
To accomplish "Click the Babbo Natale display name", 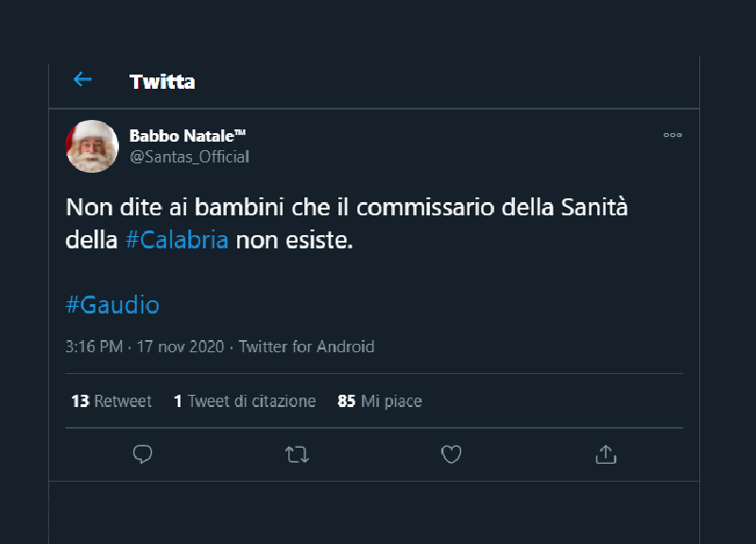I will click(x=187, y=136).
